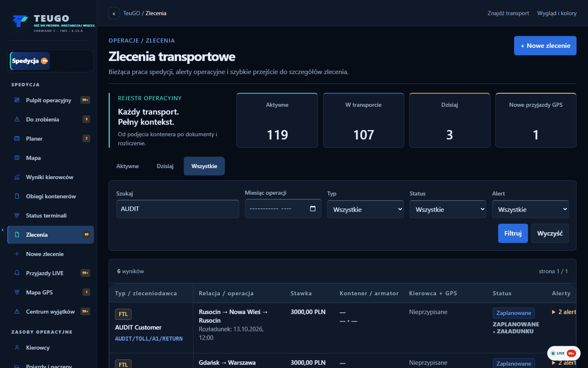Open the Status dropdown filter
The image size is (588, 368).
tap(448, 209)
